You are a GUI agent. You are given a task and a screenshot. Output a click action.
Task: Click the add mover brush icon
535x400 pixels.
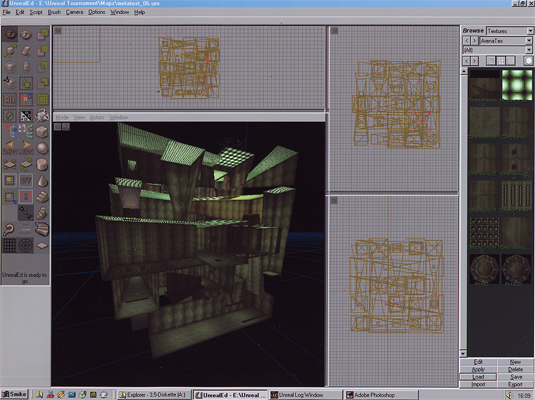point(42,116)
